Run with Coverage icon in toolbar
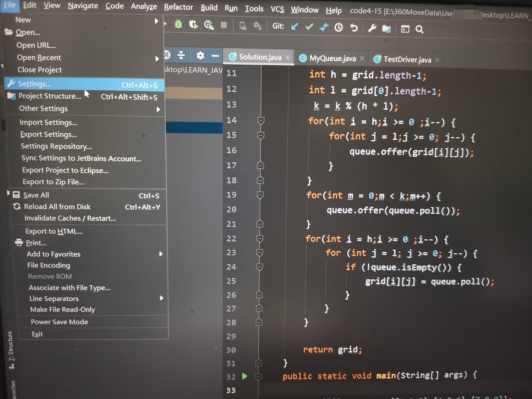Screen dimensions: 532x399 193,24
